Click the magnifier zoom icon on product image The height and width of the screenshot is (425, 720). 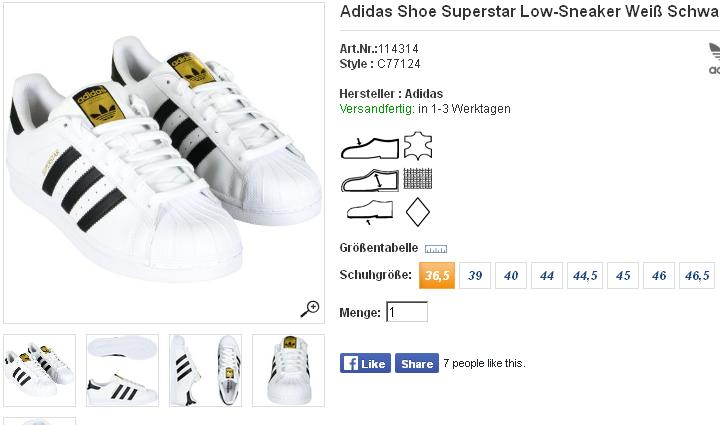[310, 308]
